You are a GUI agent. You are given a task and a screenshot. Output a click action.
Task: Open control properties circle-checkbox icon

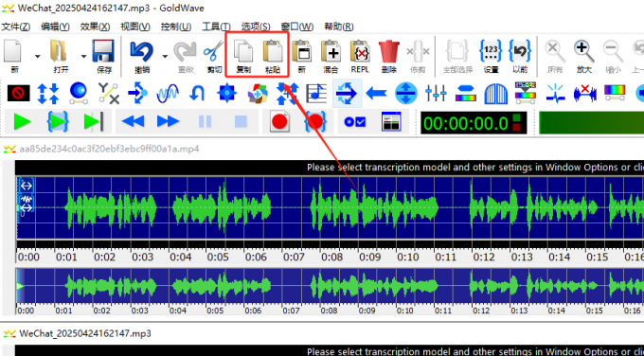click(355, 121)
